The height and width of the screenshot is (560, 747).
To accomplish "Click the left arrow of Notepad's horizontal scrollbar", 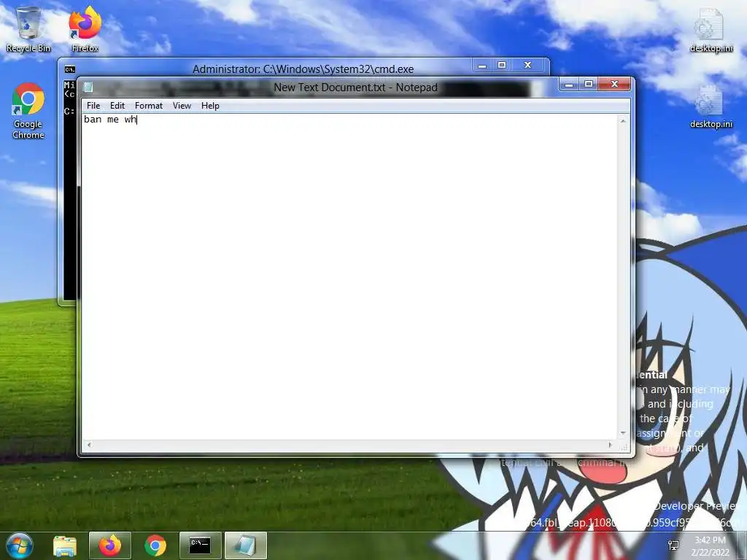I will tap(89, 445).
